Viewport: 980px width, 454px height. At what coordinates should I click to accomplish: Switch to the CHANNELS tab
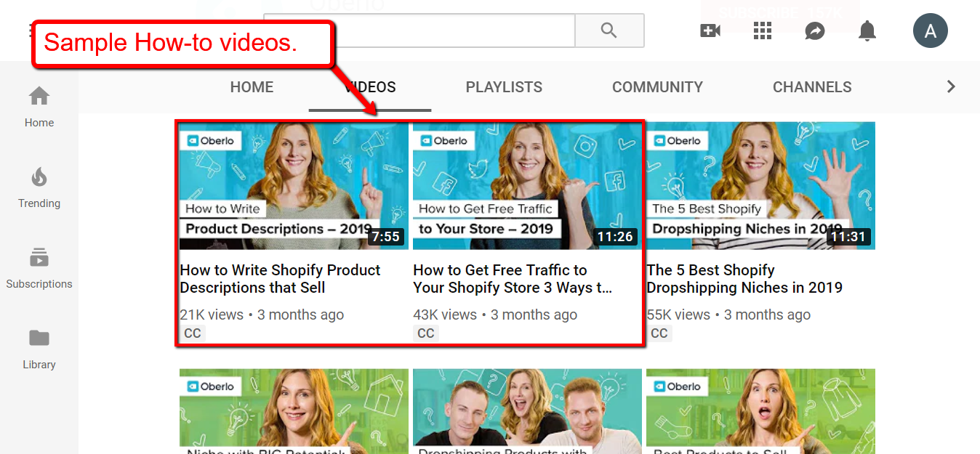pyautogui.click(x=812, y=87)
